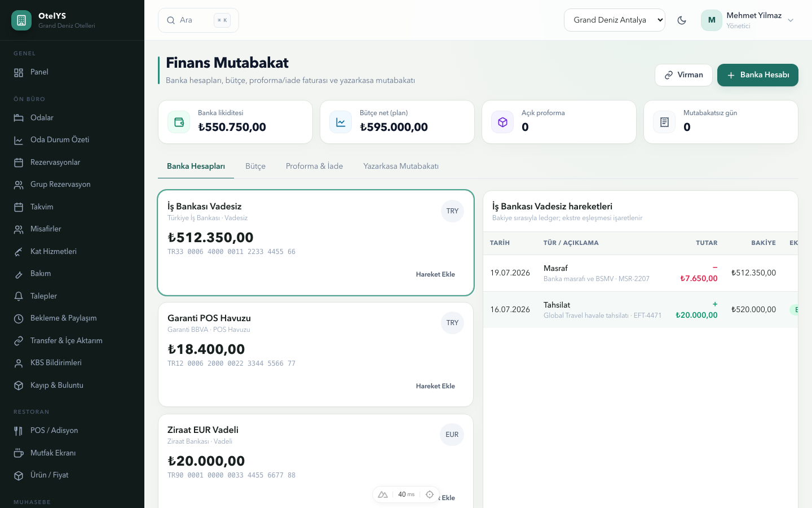This screenshot has width=812, height=508.
Task: Click the OtelYS logo icon
Action: 21,20
